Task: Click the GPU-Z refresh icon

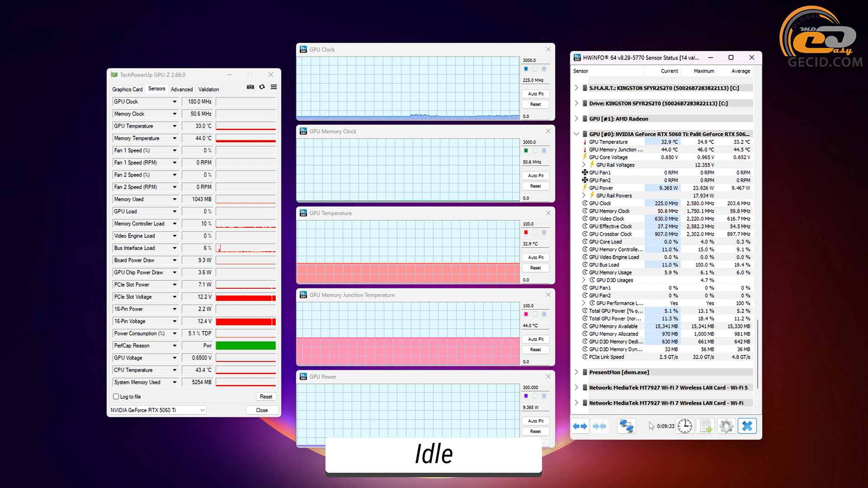Action: pyautogui.click(x=262, y=87)
